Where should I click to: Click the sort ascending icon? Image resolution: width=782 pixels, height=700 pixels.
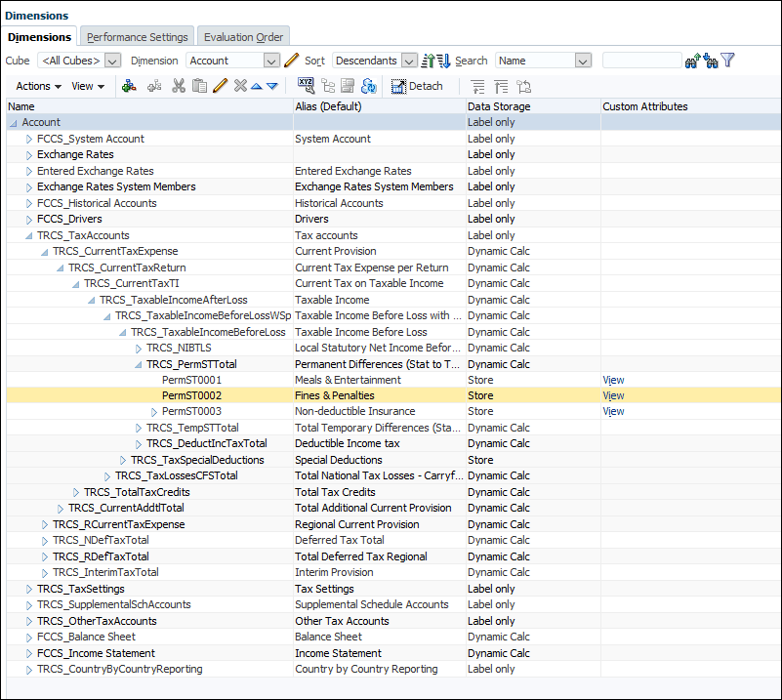(428, 61)
